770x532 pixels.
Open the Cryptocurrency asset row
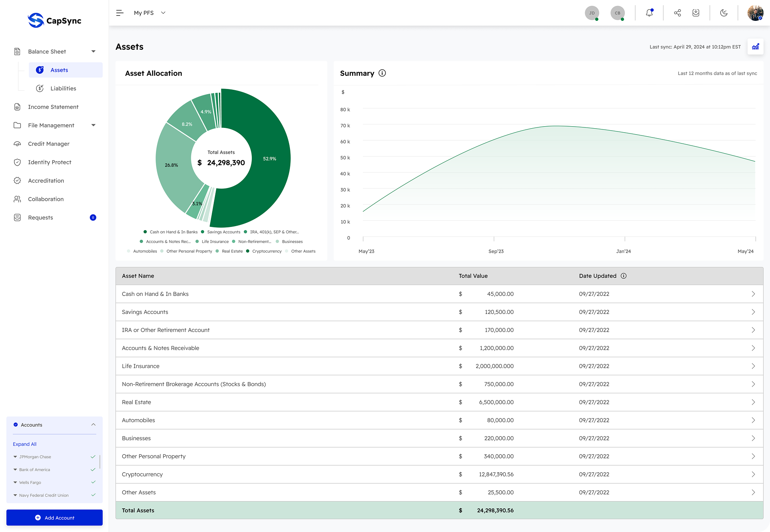pos(439,474)
